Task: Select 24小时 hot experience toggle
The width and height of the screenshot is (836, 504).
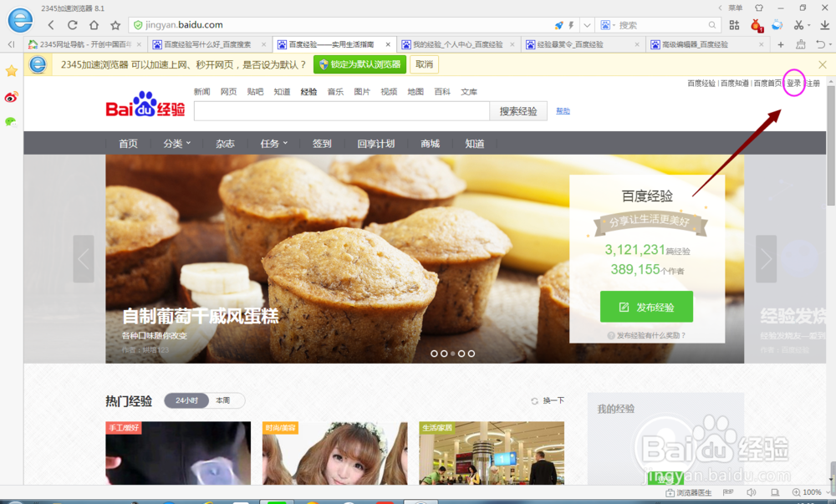Action: [186, 400]
